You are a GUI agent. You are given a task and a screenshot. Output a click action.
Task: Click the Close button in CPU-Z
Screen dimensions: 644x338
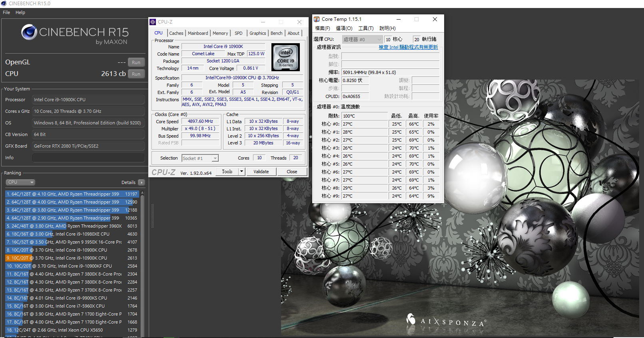coord(292,172)
